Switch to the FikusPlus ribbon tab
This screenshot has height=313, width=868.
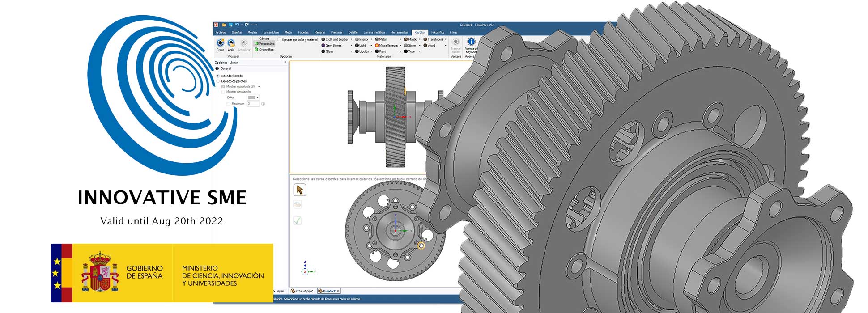pos(438,32)
